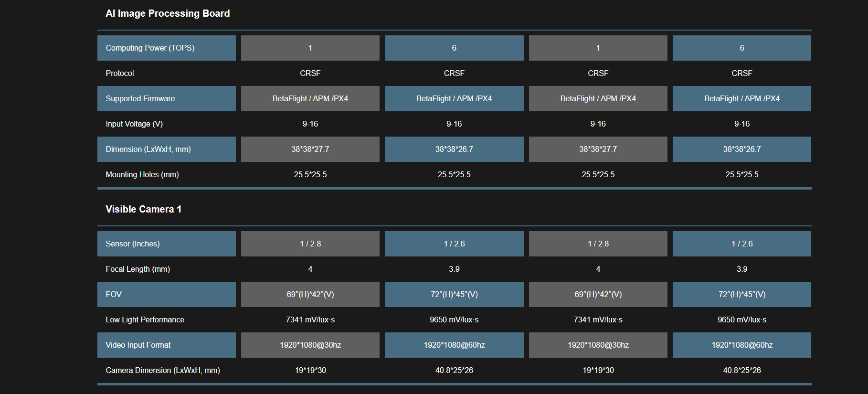
Task: Click the AI Image Processing Board heading
Action: coord(168,13)
